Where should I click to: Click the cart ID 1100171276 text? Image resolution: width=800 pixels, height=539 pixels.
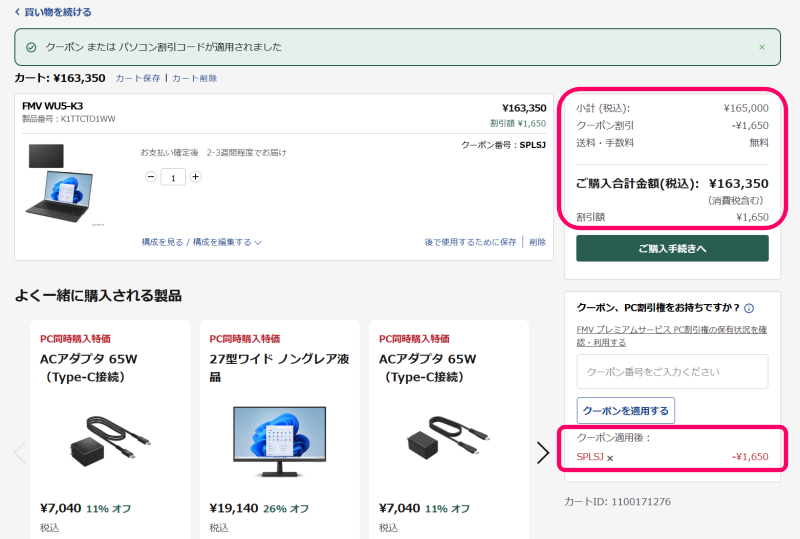click(617, 501)
